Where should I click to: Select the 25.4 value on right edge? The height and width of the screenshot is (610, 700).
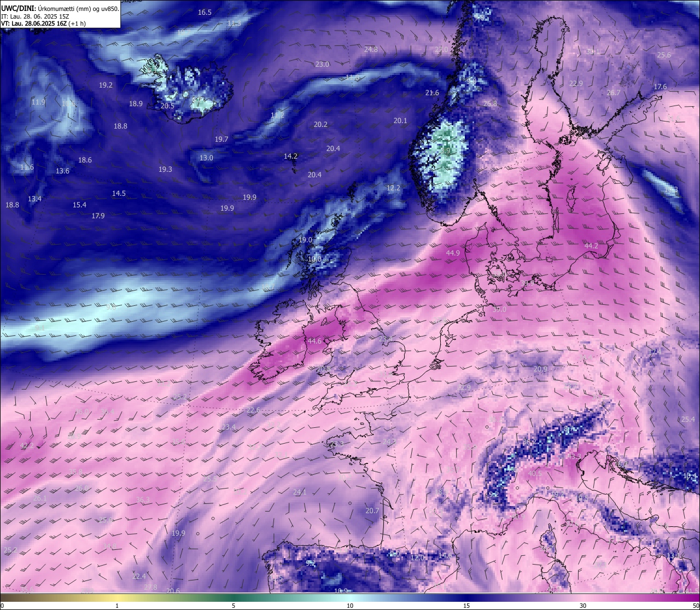click(688, 419)
